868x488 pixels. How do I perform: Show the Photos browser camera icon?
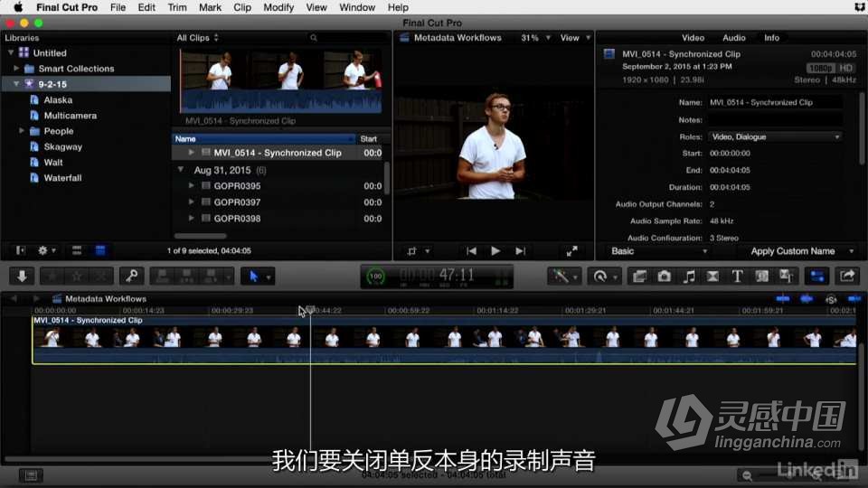click(x=665, y=277)
